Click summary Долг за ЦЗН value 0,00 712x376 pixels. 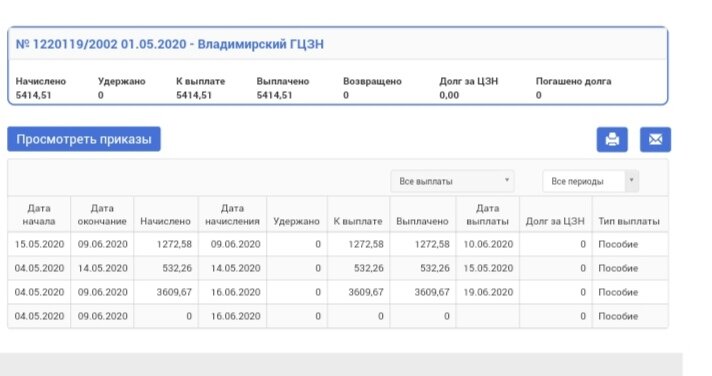pyautogui.click(x=449, y=95)
